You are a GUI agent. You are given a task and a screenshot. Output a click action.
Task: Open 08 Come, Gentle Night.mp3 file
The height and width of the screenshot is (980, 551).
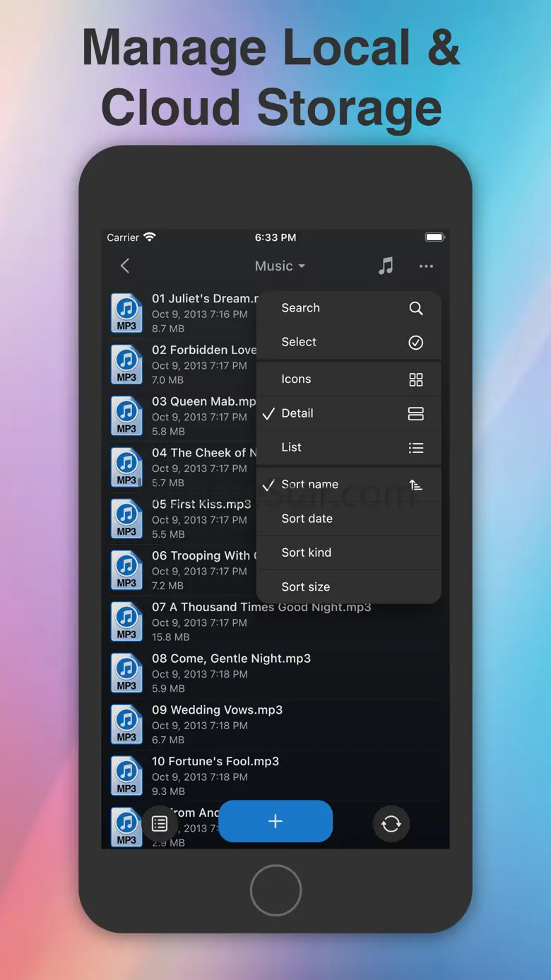pyautogui.click(x=231, y=659)
